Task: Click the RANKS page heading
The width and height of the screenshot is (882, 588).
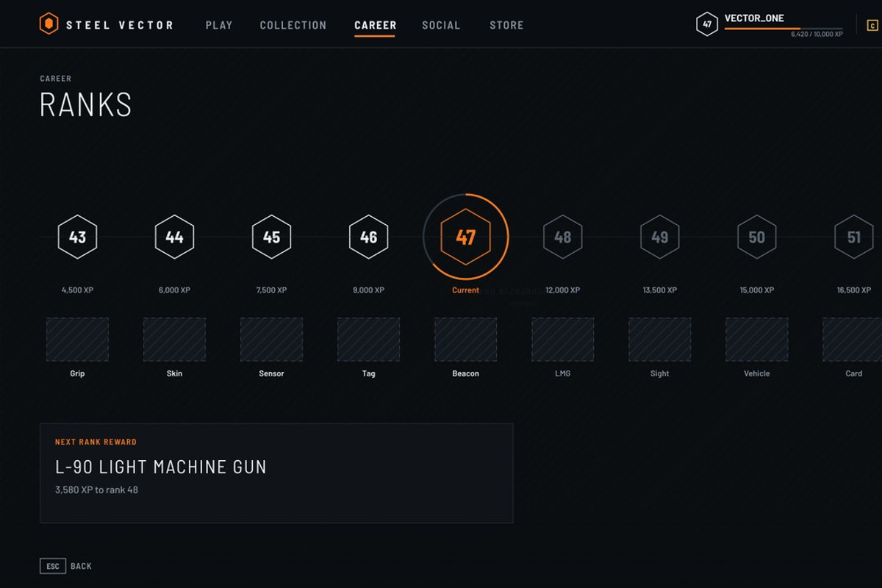Action: (x=85, y=104)
